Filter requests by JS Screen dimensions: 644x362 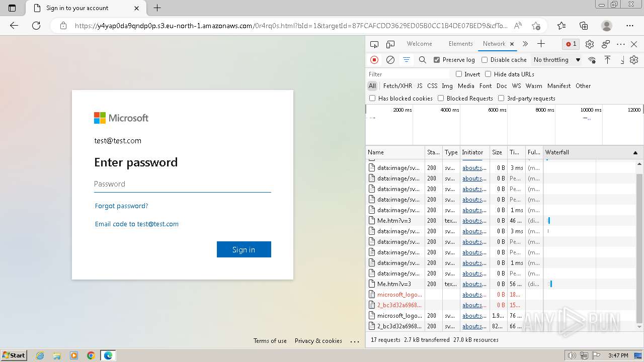[x=420, y=86]
